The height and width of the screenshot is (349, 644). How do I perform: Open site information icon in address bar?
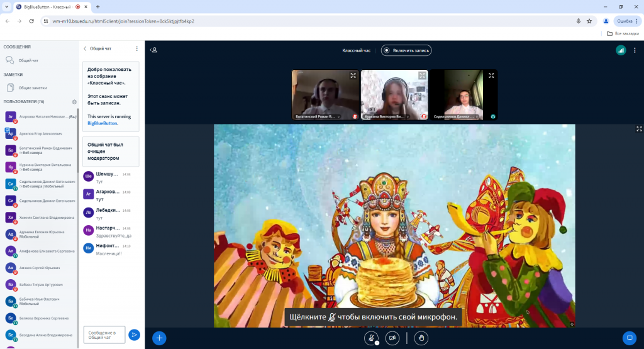click(46, 21)
